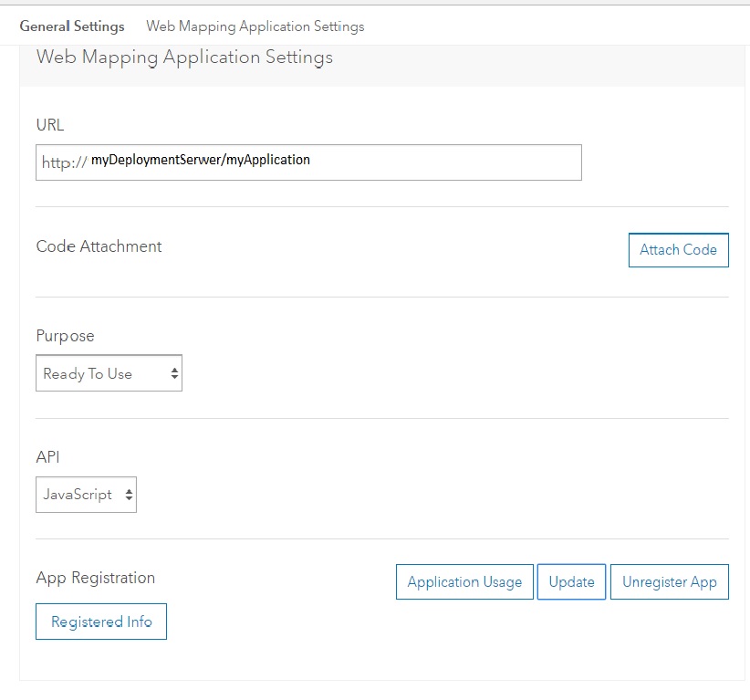The height and width of the screenshot is (700, 750).
Task: Open Registered Info
Action: (x=101, y=622)
